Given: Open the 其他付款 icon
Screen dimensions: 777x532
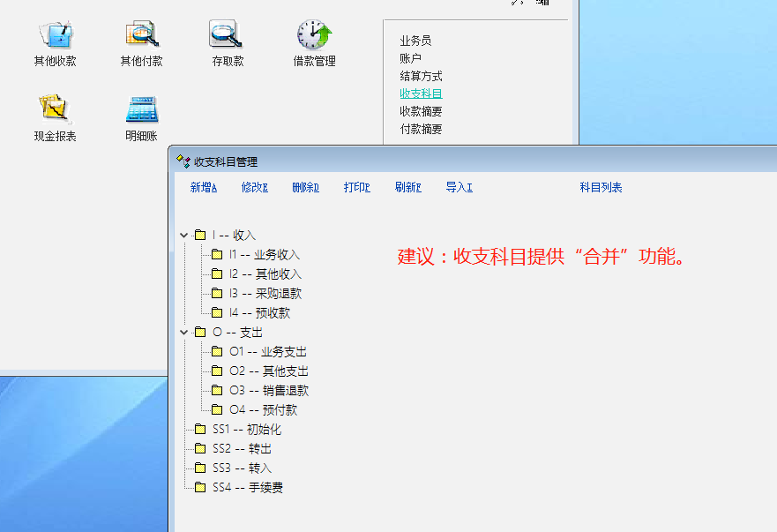Looking at the screenshot, I should coord(141,34).
